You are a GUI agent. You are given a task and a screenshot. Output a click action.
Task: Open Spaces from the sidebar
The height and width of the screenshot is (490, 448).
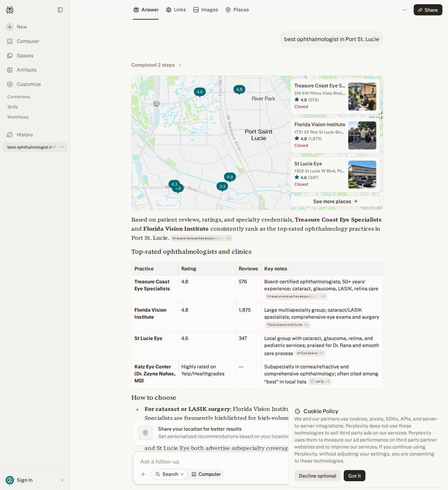point(20,56)
